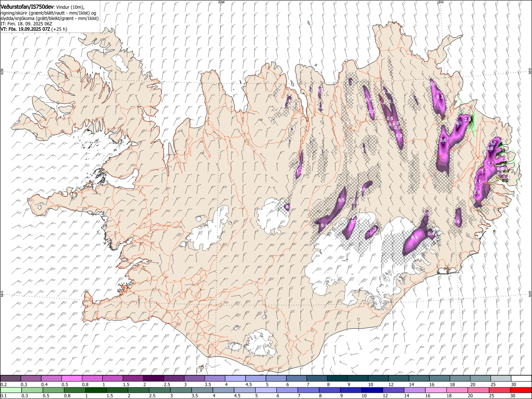The image size is (532, 399).
Task: Pick the upper scale 6–7 slate blue swatch
Action: pos(296,379)
